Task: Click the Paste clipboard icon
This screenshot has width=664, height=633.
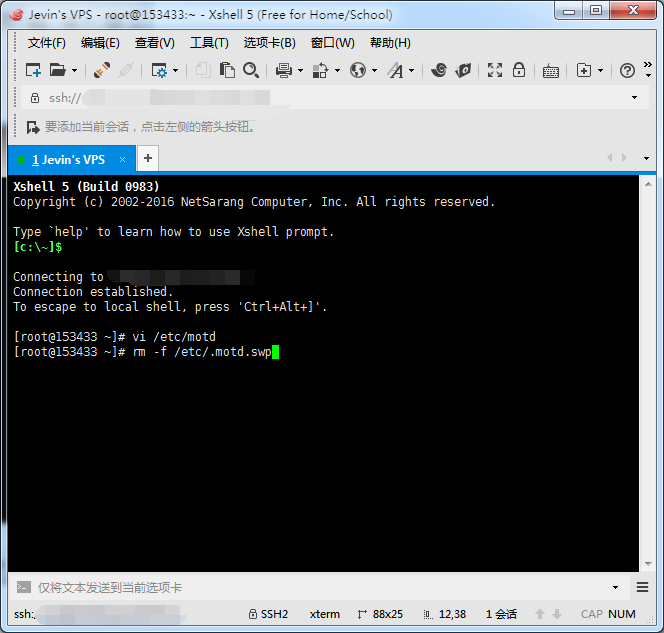Action: tap(227, 70)
